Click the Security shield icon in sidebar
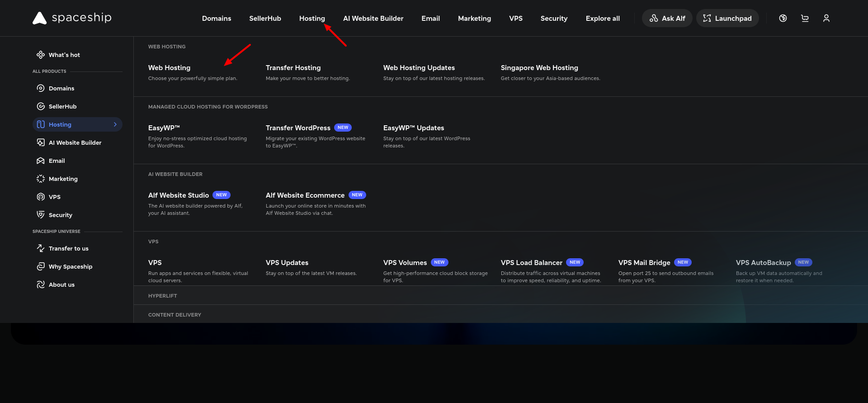The height and width of the screenshot is (403, 868). 41,215
